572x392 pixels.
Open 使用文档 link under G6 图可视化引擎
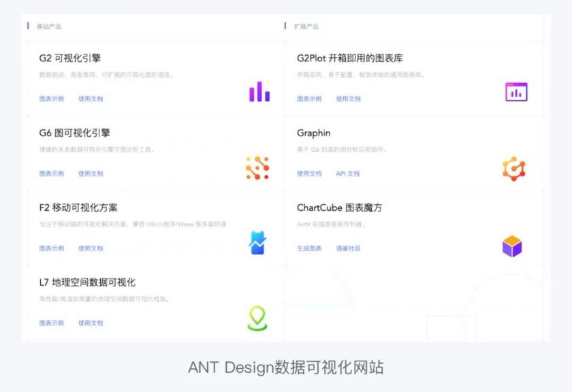point(91,174)
